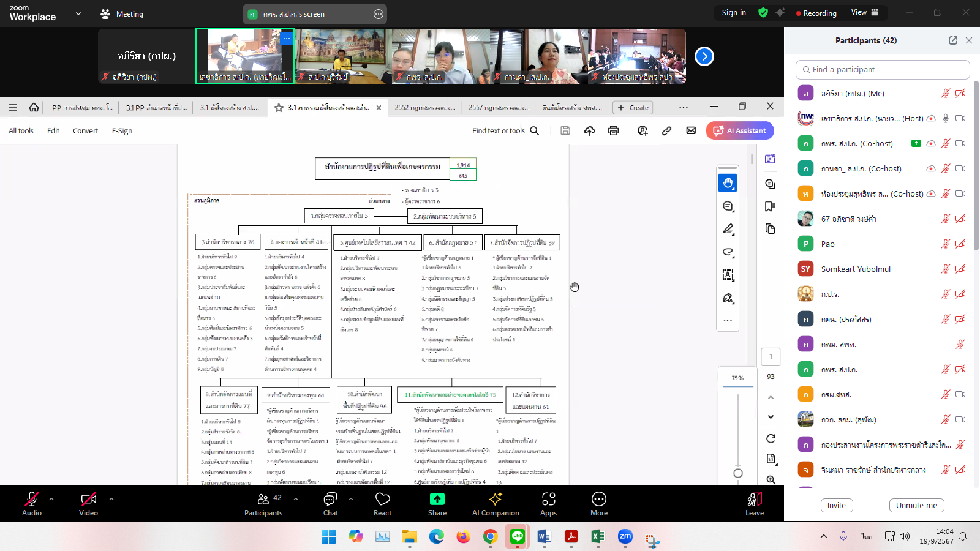980x551 pixels.
Task: Close the Participants panel
Action: (969, 40)
